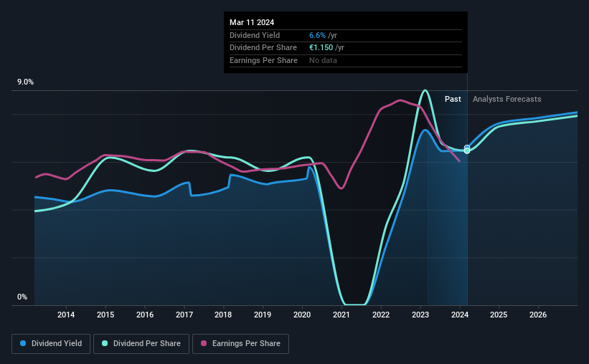
Task: Click the Earnings Per Share row label in tooltip
Action: 263,60
